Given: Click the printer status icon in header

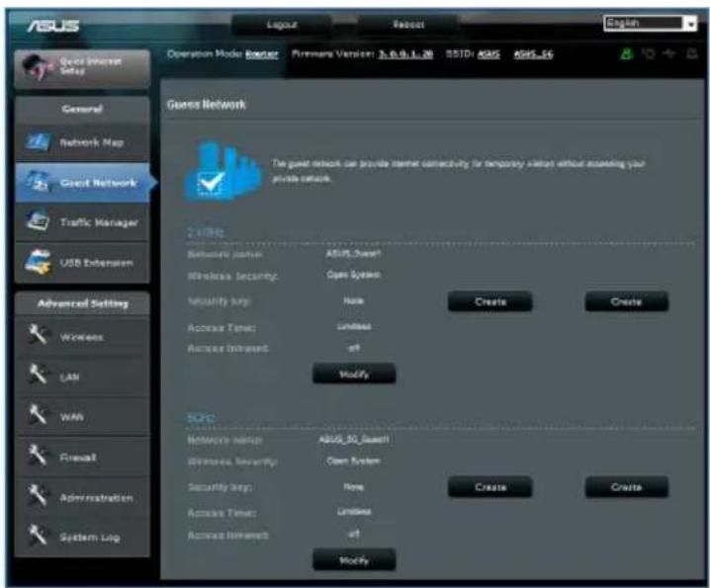Looking at the screenshot, I should pyautogui.click(x=692, y=54).
